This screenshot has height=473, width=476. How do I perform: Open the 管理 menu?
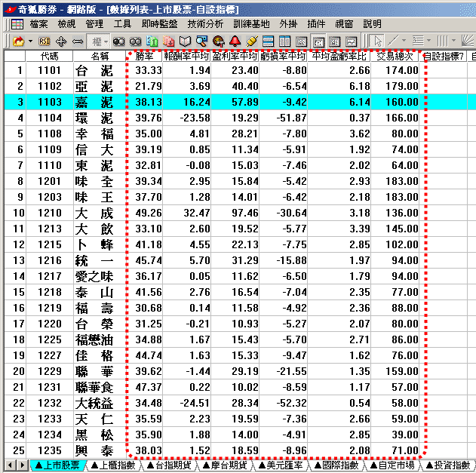[94, 24]
